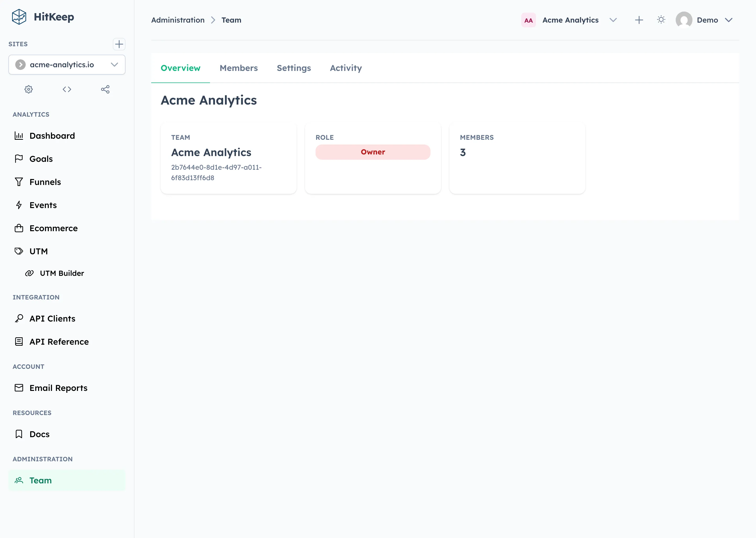The height and width of the screenshot is (538, 756).
Task: Open site settings via gear icon
Action: pos(28,89)
